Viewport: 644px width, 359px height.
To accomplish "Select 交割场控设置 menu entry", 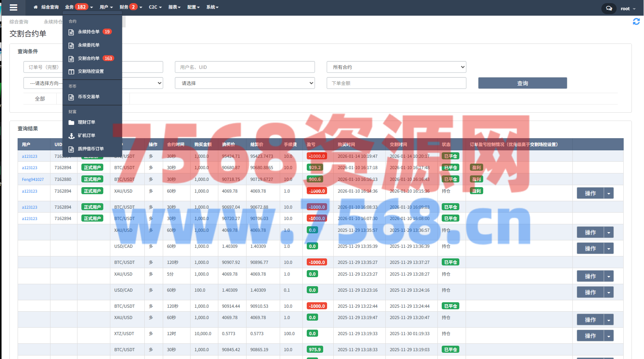I will (x=90, y=72).
